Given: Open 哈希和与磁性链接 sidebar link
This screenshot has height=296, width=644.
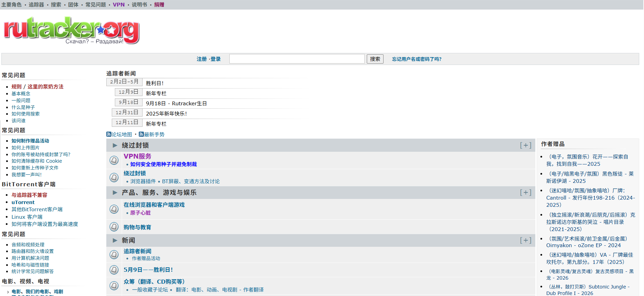Looking at the screenshot, I should click(x=30, y=265).
